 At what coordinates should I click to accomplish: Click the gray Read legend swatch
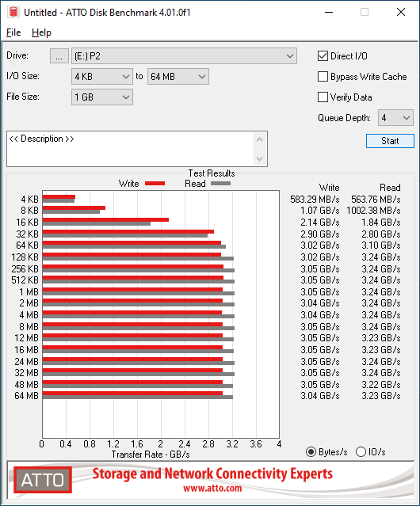[221, 184]
